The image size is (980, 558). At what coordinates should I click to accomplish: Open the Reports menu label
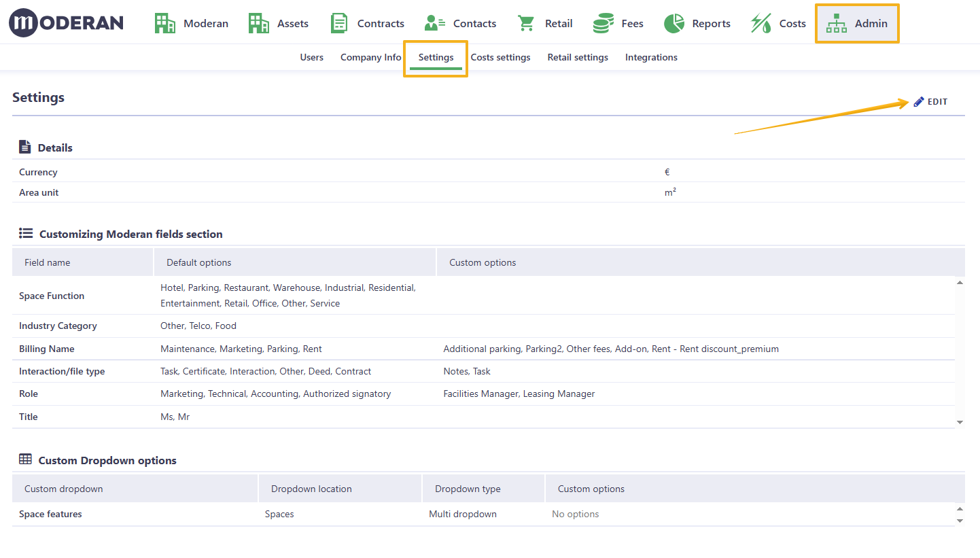(711, 23)
